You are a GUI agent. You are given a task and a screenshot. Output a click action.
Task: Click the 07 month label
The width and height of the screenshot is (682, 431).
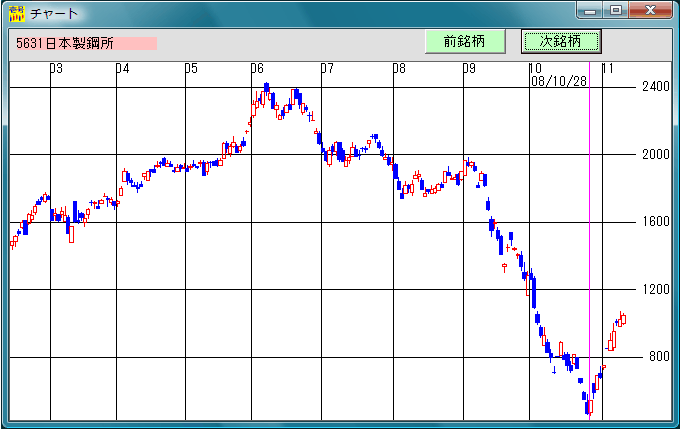coord(328,68)
